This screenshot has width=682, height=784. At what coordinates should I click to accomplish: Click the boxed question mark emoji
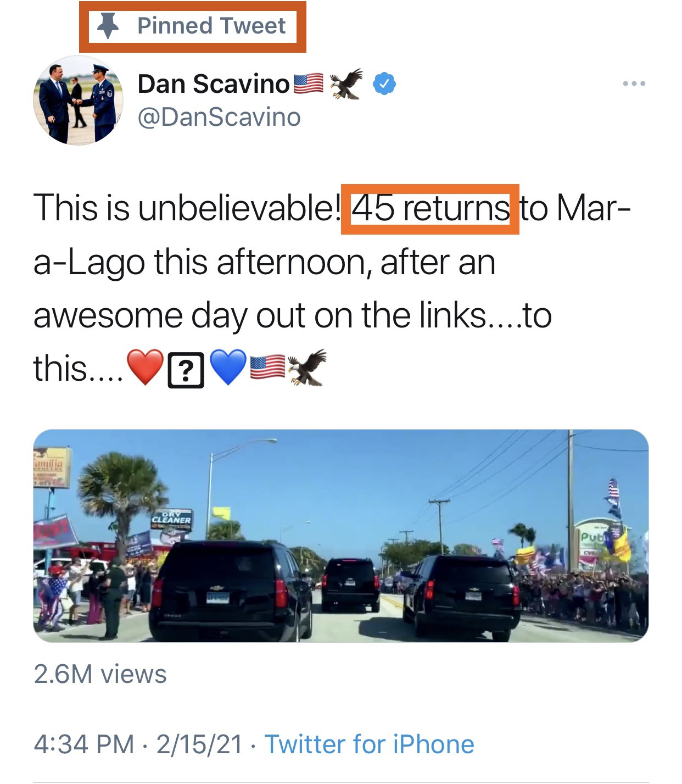pos(186,370)
